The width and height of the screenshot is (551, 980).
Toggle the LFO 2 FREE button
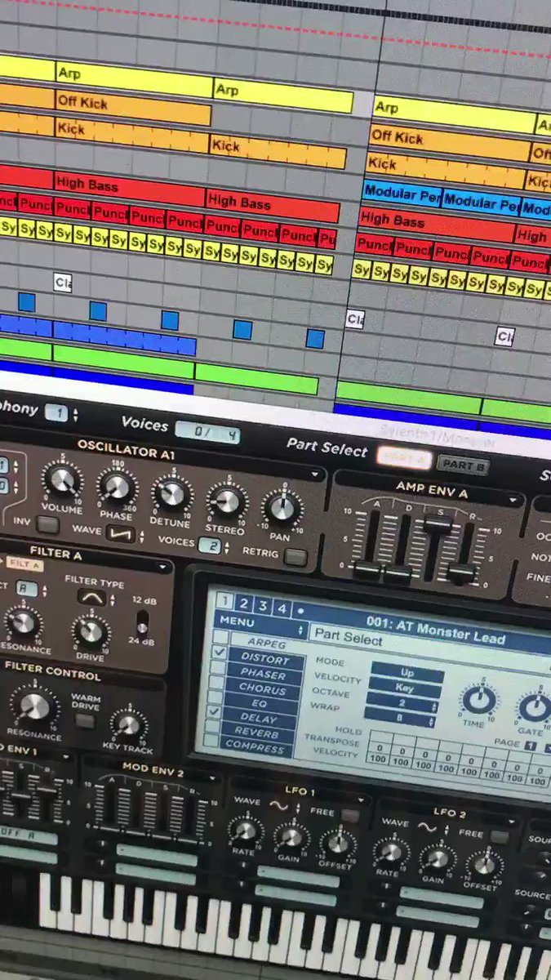[500, 835]
